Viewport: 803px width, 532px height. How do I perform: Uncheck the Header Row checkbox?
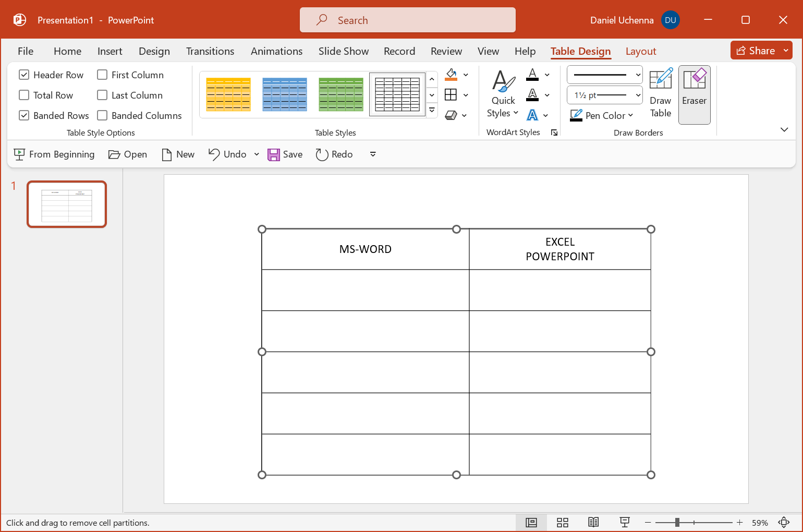24,75
